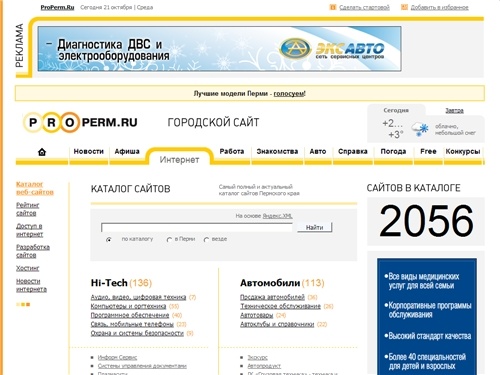Open 'Информ Сервис' site link

click(117, 357)
